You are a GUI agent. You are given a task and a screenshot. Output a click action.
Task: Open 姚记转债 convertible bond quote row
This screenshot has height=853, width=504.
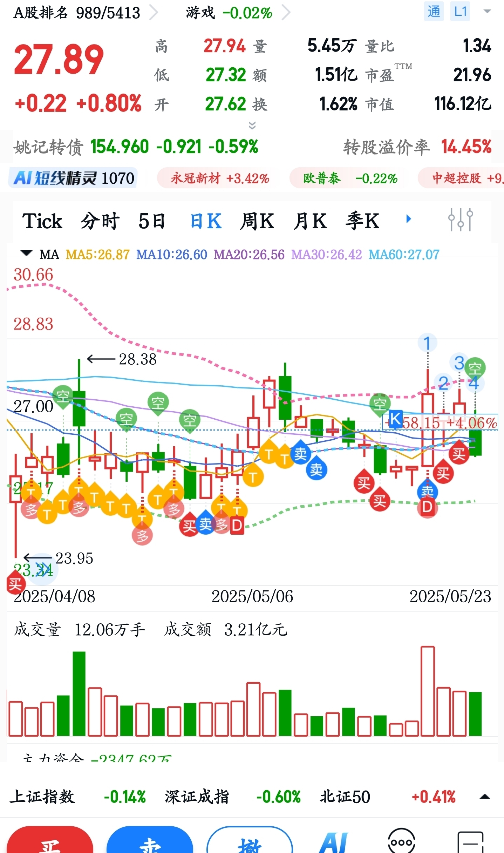252,147
